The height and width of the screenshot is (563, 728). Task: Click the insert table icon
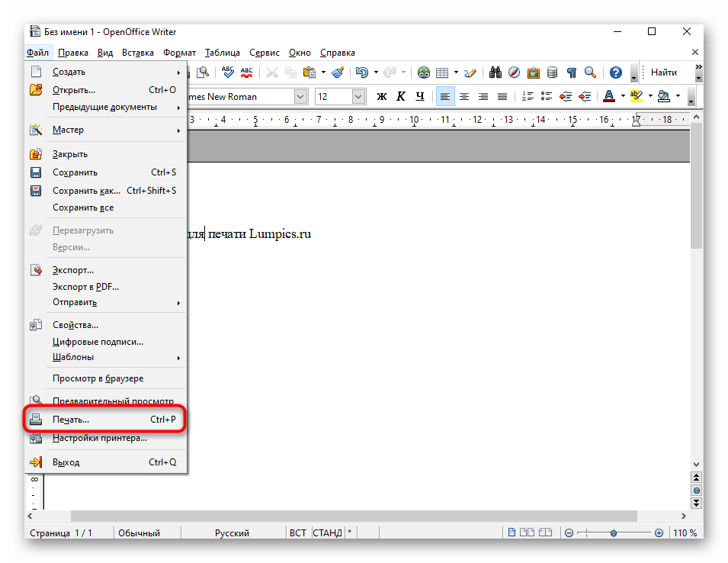pos(444,72)
